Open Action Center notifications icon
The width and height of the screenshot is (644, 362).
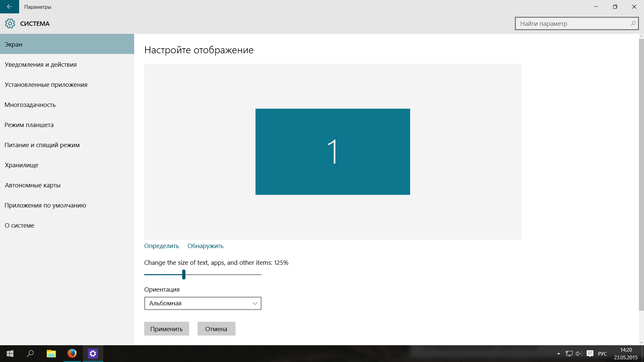(590, 354)
